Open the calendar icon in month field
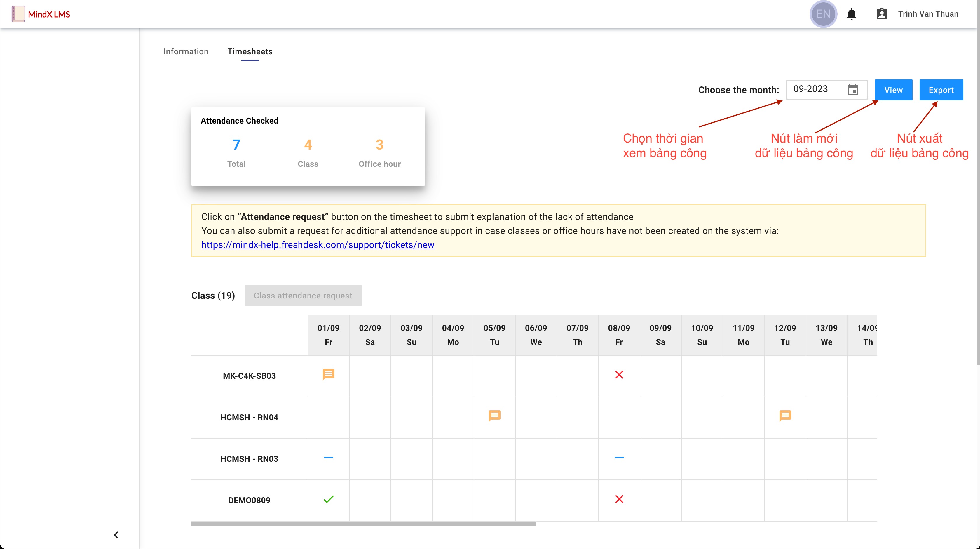This screenshot has width=980, height=549. pos(852,90)
